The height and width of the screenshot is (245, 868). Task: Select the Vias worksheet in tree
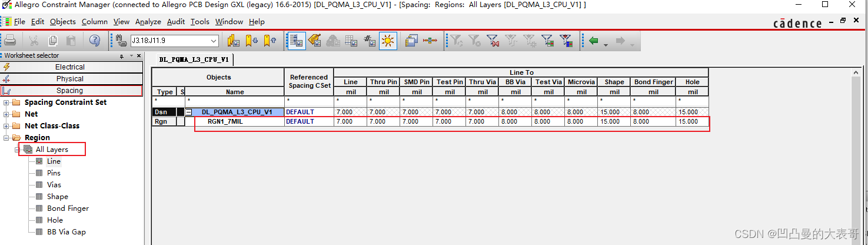tap(54, 185)
